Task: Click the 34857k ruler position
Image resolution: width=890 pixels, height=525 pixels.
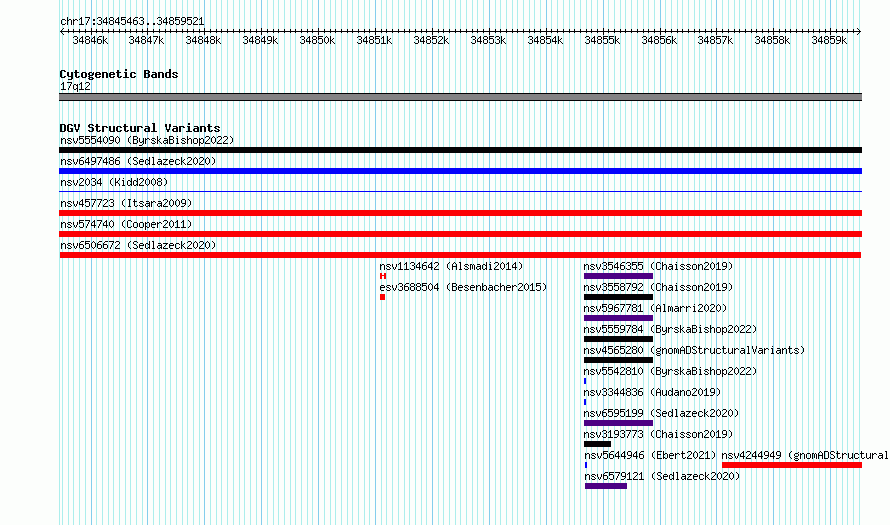Action: [715, 40]
